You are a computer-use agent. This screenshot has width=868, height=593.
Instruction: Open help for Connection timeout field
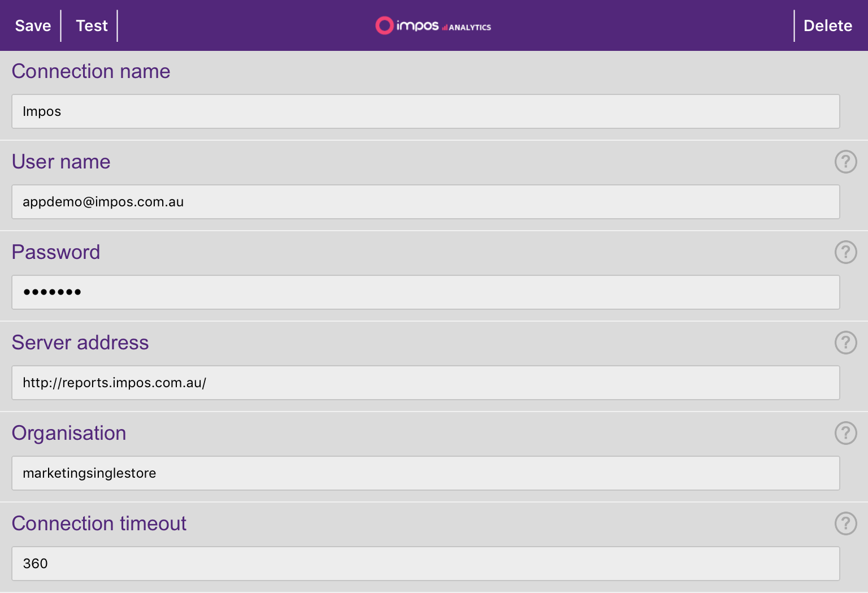point(846,523)
